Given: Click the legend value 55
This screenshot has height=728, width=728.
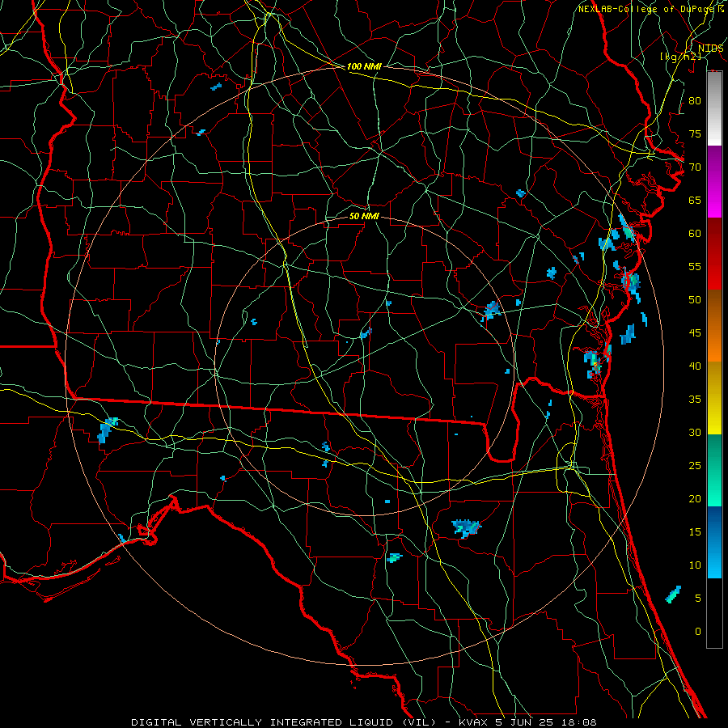Looking at the screenshot, I should [x=695, y=266].
